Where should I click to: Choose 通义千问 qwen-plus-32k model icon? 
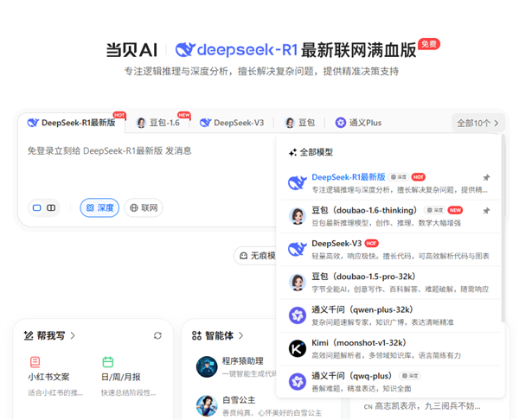(x=297, y=315)
